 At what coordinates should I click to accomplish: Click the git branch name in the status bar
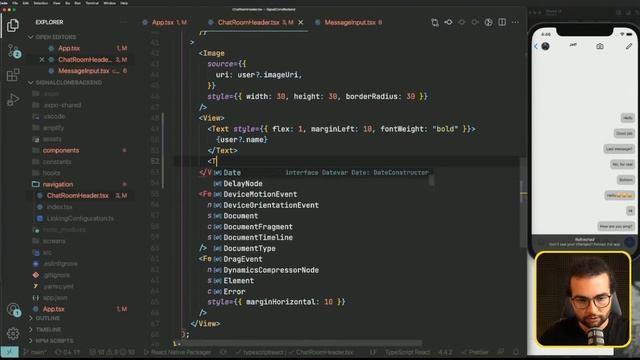[36, 352]
